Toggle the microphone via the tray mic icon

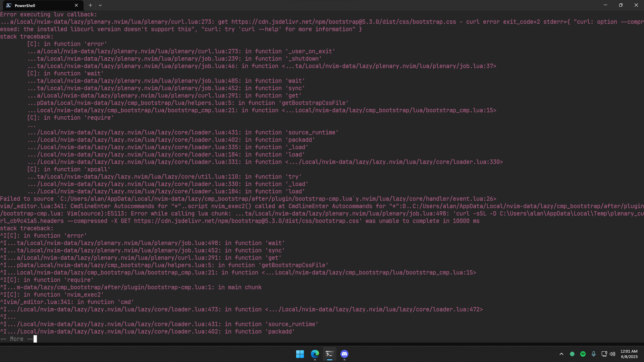[594, 354]
